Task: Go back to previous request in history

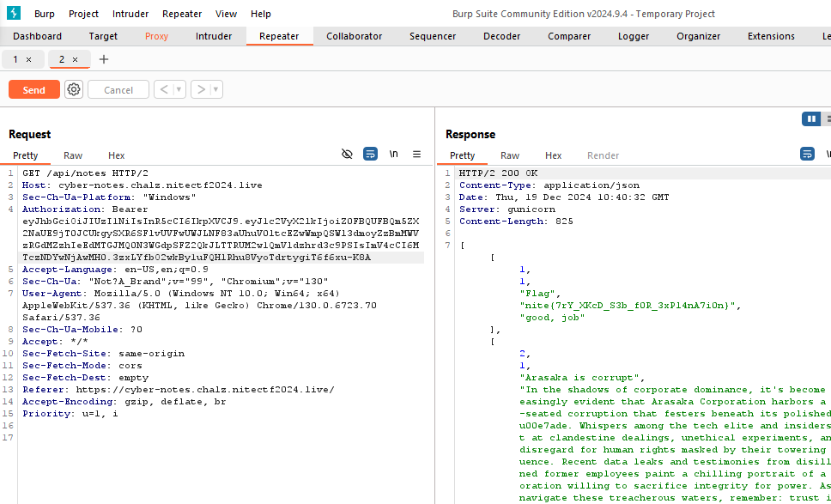Action: 163,90
